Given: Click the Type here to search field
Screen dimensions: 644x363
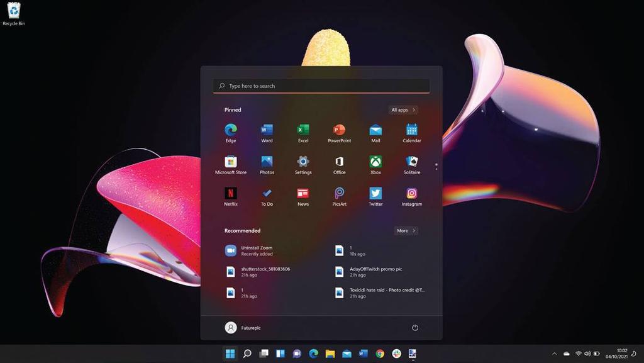Looking at the screenshot, I should click(x=321, y=86).
